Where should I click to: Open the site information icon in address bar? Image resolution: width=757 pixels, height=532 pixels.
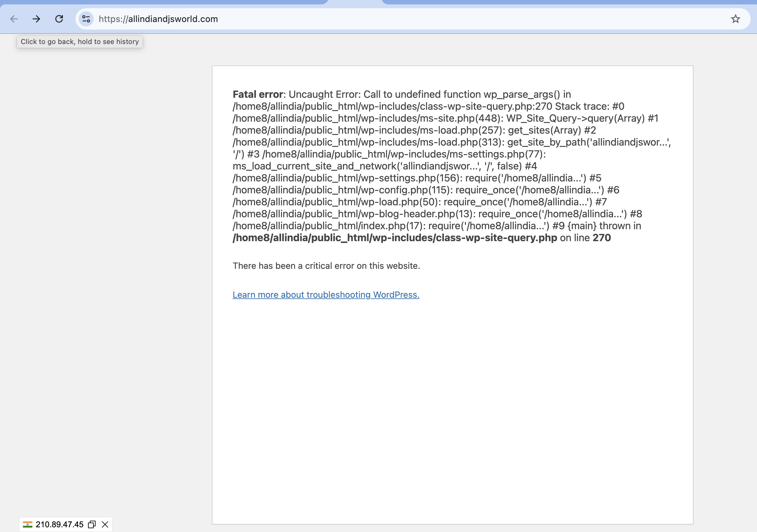coord(86,19)
